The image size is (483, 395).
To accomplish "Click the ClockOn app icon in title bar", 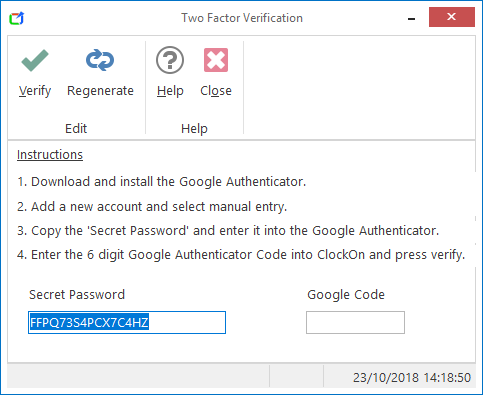I will [x=17, y=18].
